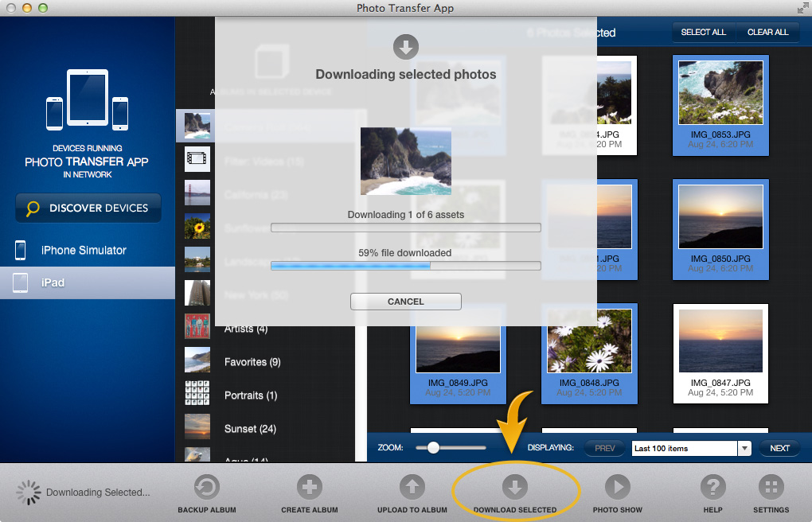This screenshot has height=522, width=812.
Task: Click the Download Selected arrow icon
Action: (x=515, y=487)
